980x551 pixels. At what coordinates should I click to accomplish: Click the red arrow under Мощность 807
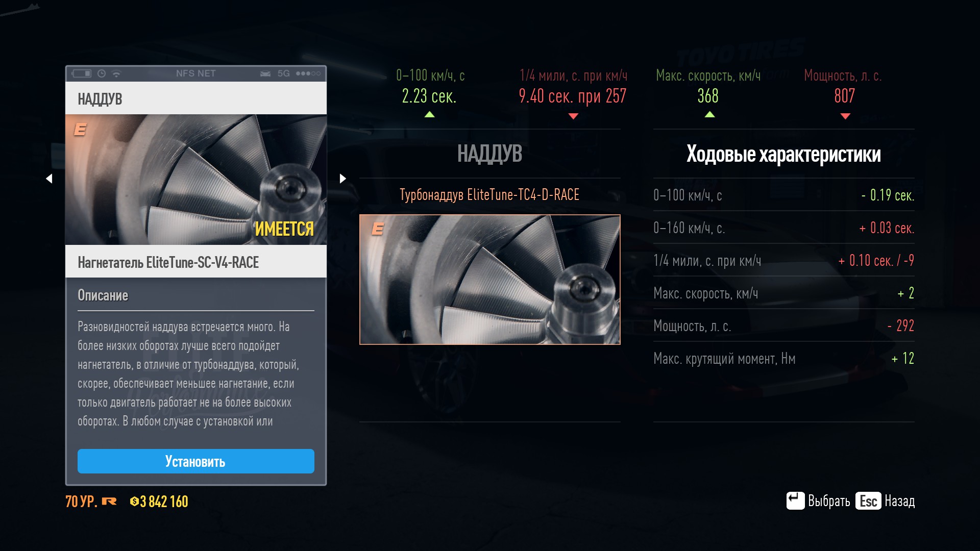click(845, 116)
